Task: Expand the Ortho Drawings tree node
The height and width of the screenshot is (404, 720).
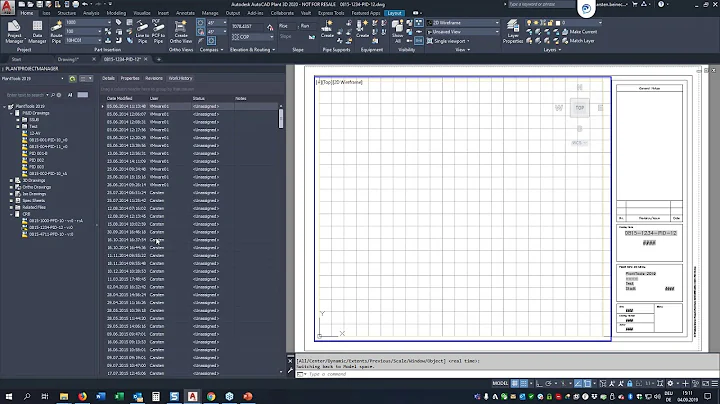Action: 11,187
